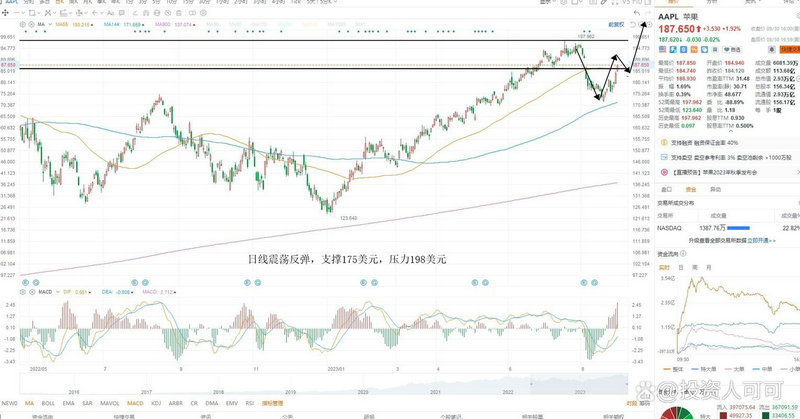800x419 pixels.
Task: Select the BOLL indicator tab
Action: [48, 404]
